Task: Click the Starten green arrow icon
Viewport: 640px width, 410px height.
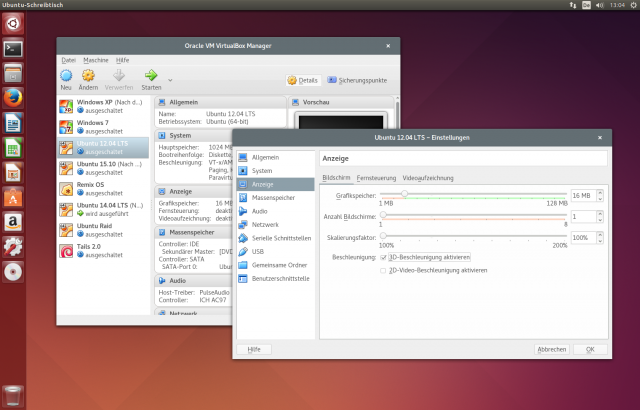Action: point(151,75)
